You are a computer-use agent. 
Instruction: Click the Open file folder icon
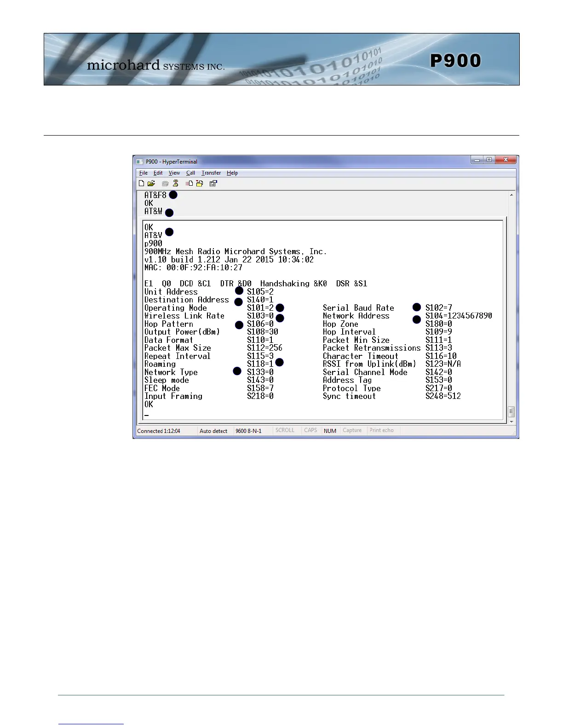coord(151,183)
